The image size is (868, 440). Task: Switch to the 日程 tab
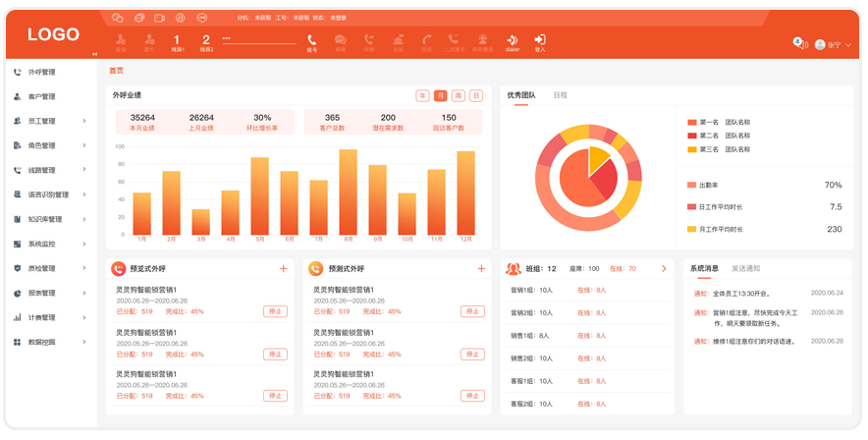point(560,95)
